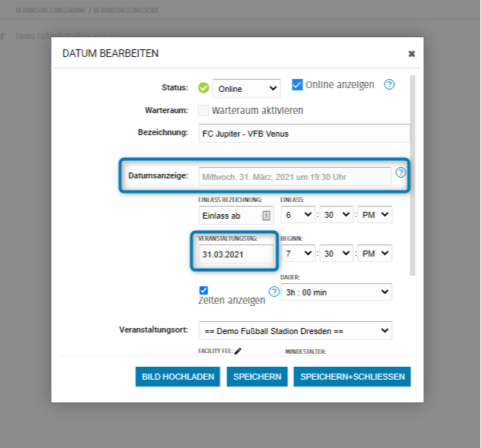Click the green online status check icon

point(203,88)
